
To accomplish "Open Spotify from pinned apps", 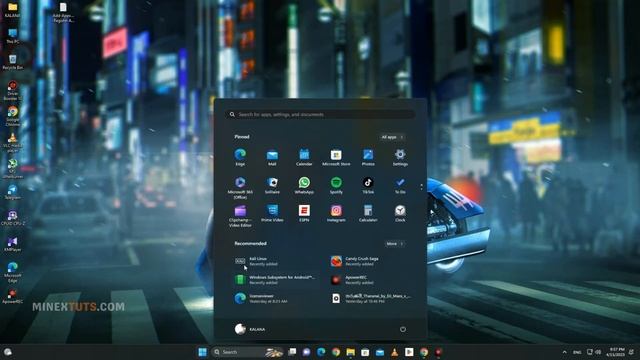I will (336, 185).
